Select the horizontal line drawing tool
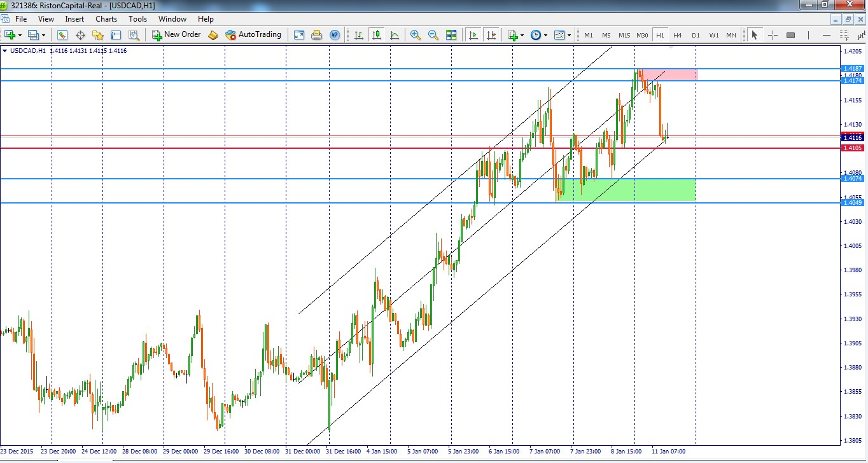 [827, 35]
